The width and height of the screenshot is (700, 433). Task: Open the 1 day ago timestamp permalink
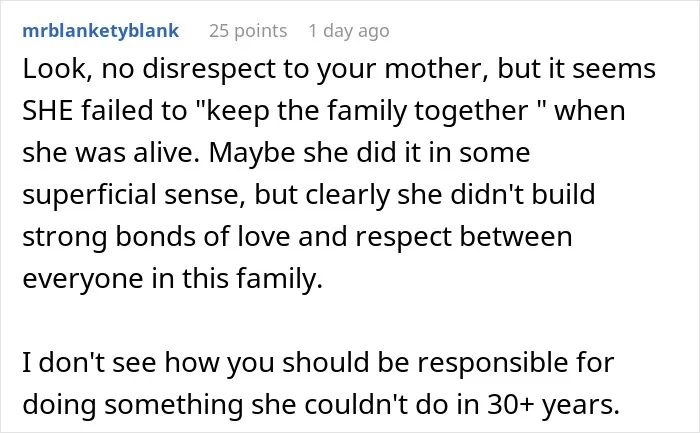[x=349, y=31]
